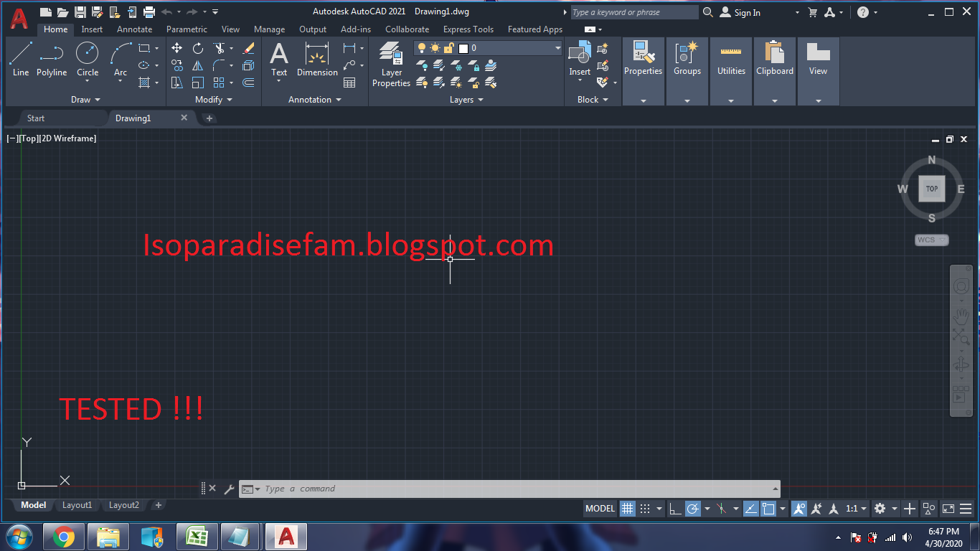Open the Manage ribbon tab
Viewport: 980px width, 551px height.
[x=269, y=29]
